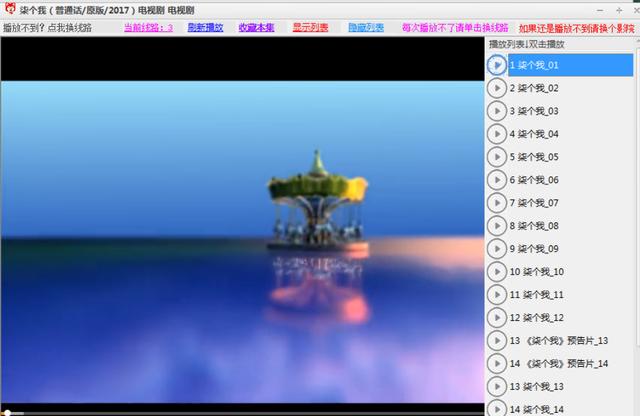
Task: Click the play icon beside 柒个我_03
Action: pyautogui.click(x=497, y=111)
